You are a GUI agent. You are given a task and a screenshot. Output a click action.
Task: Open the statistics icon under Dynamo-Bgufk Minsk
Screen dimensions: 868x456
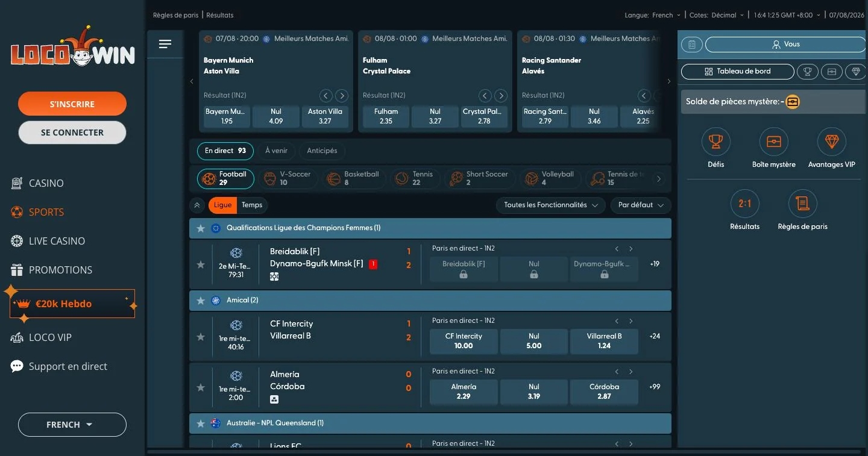point(274,276)
